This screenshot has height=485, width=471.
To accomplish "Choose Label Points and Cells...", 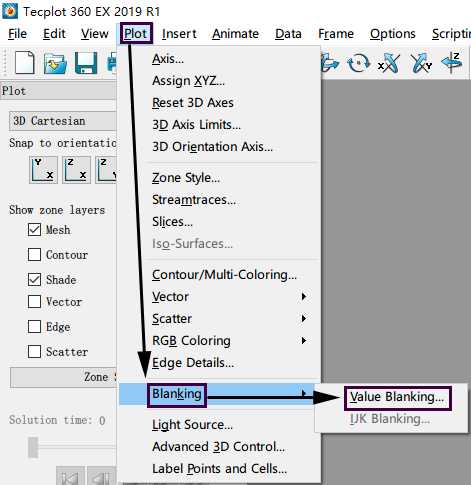I will 220,469.
